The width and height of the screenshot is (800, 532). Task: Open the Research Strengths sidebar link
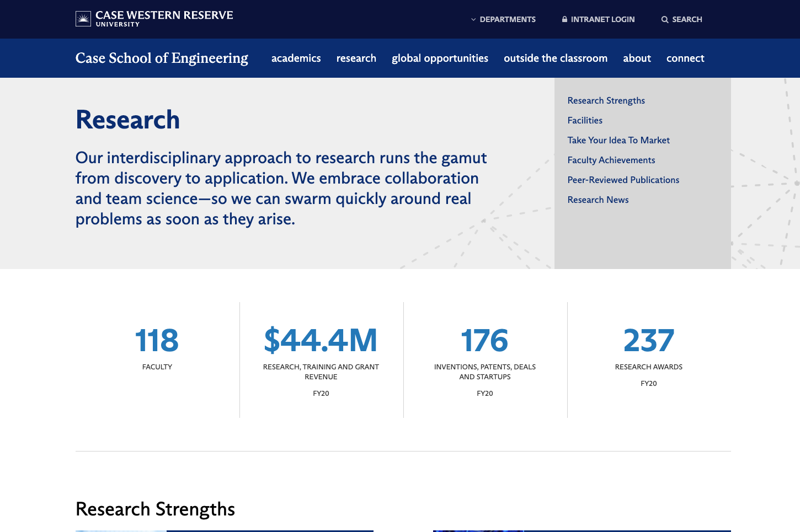click(606, 100)
